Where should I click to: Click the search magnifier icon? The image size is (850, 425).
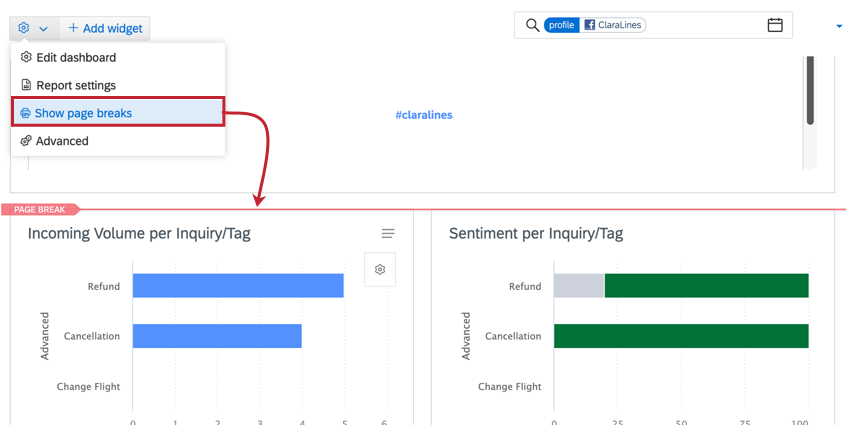(x=533, y=25)
